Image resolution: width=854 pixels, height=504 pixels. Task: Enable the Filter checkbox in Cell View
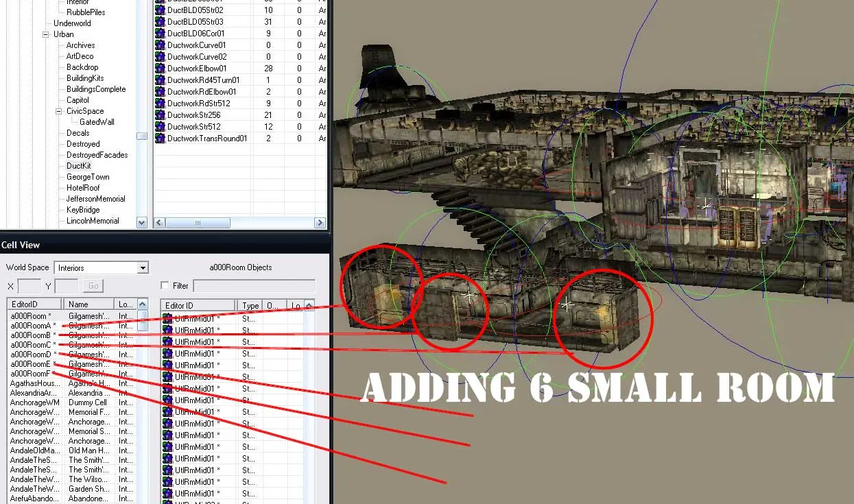(165, 285)
